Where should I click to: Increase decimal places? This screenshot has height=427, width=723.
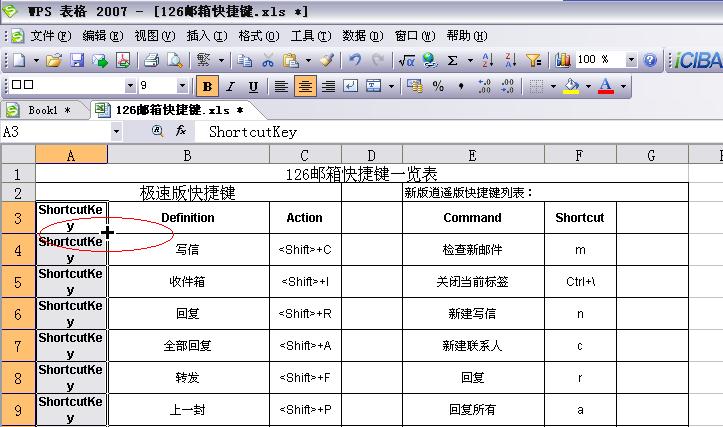click(x=484, y=86)
